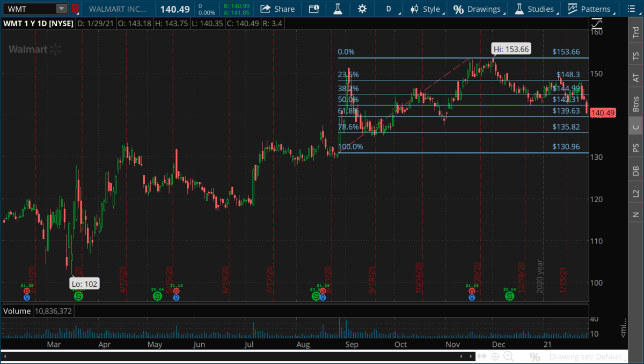Click the Hi: 153.66 price bubble
This screenshot has height=364, width=644.
[x=511, y=49]
